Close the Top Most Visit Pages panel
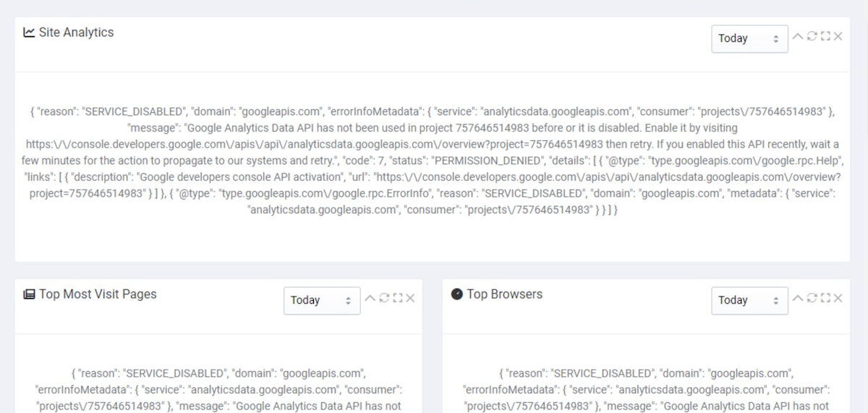The height and width of the screenshot is (413, 868). click(x=411, y=298)
